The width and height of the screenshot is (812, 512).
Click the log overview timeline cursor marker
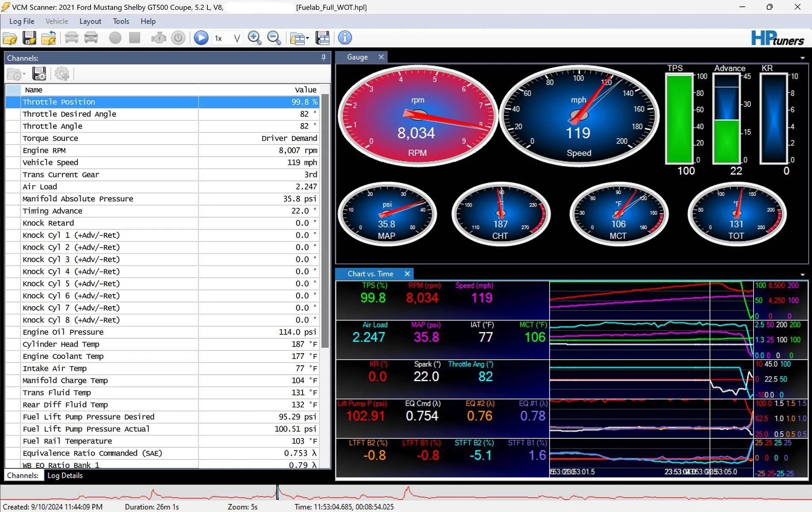click(277, 492)
